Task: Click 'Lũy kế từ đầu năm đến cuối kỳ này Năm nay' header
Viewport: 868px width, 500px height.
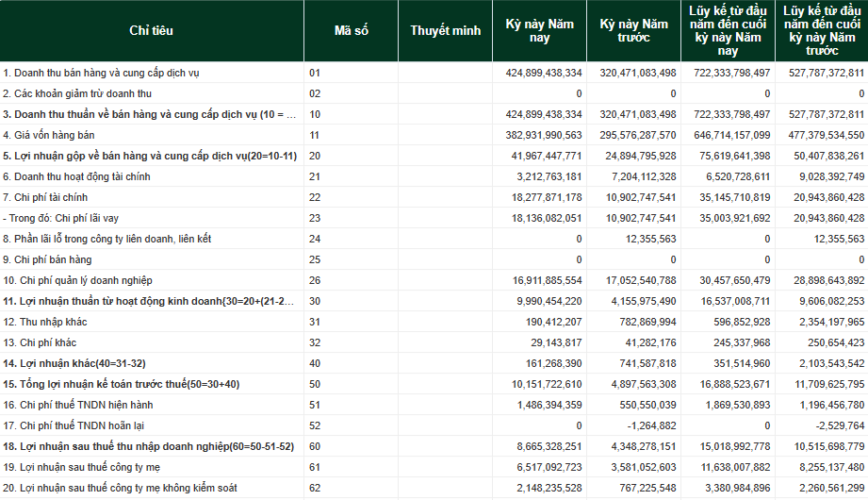Action: [728, 30]
